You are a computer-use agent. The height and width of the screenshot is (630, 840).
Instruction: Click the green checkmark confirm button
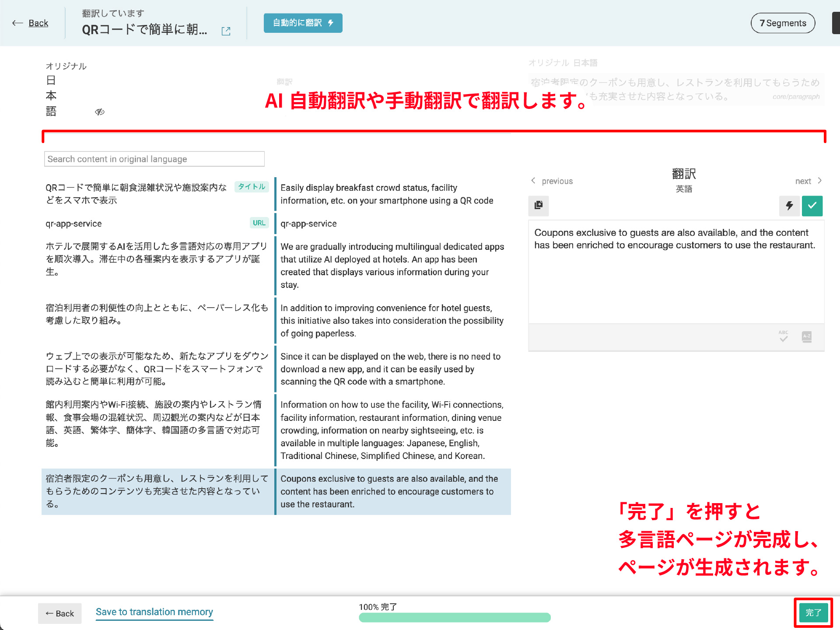pos(812,206)
